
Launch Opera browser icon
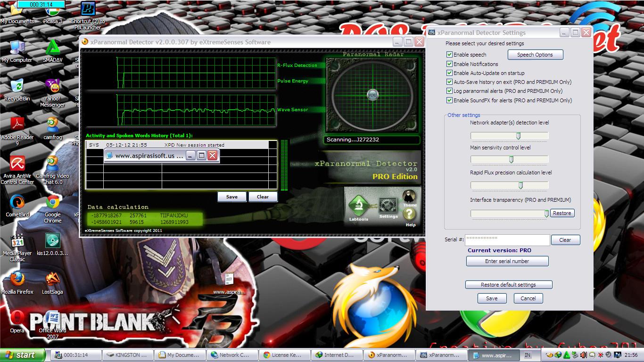point(17,321)
